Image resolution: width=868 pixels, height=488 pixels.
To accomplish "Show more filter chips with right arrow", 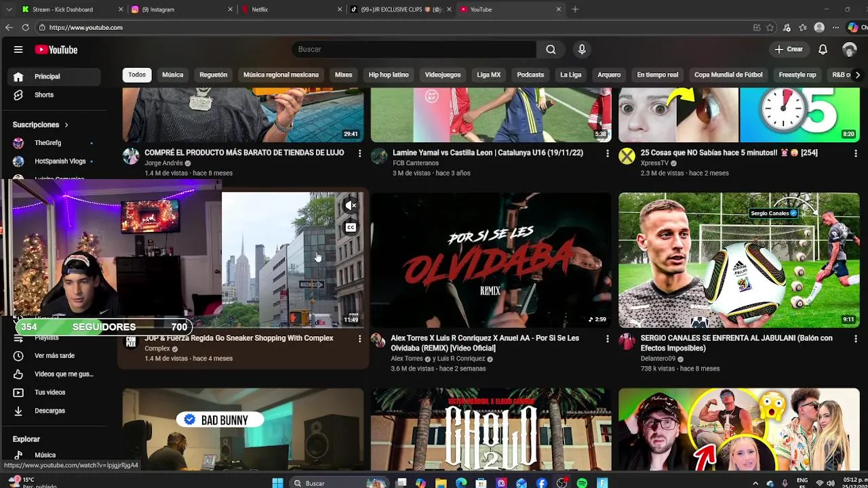I will click(x=857, y=75).
